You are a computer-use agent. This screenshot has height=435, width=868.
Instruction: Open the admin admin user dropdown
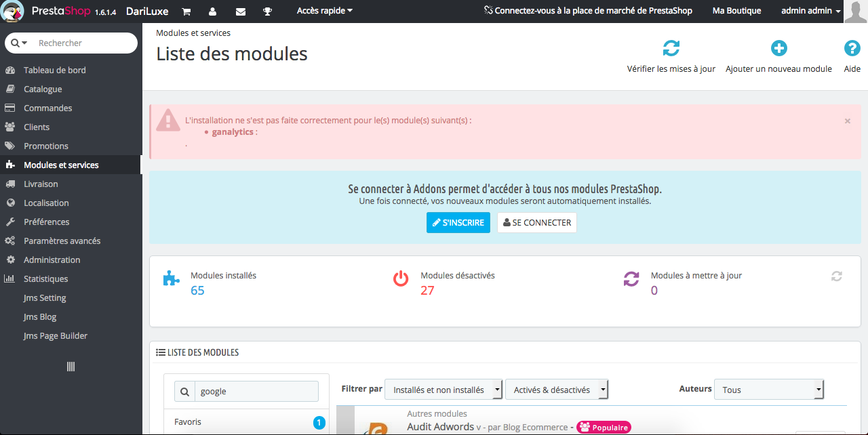click(811, 11)
